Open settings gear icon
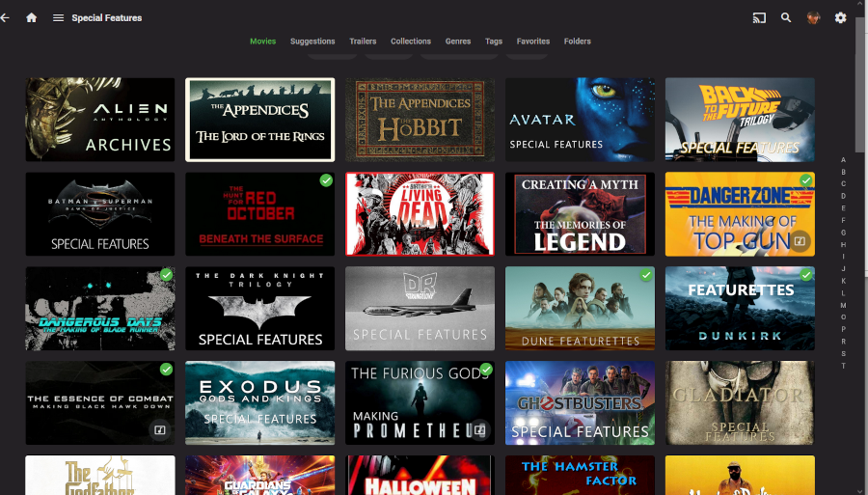This screenshot has width=868, height=495. click(840, 17)
